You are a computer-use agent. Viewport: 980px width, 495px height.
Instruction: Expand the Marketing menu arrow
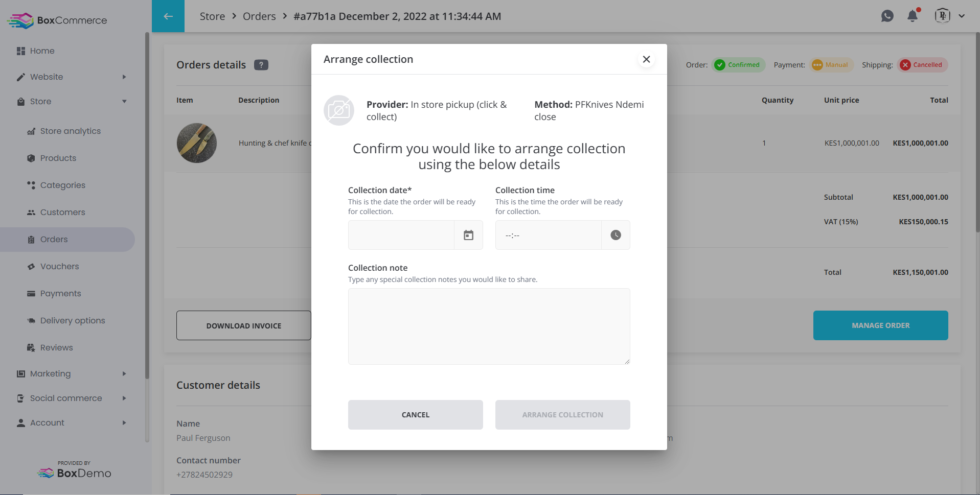[124, 374]
